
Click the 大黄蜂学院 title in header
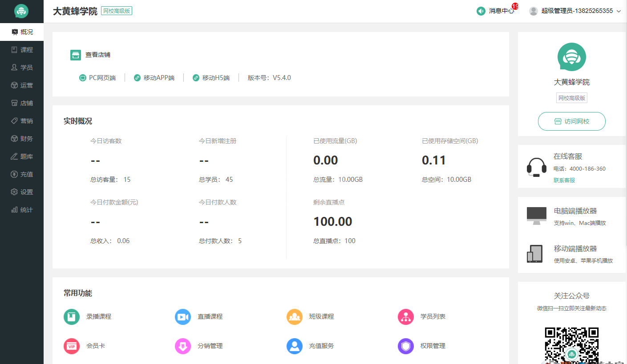[x=75, y=11]
